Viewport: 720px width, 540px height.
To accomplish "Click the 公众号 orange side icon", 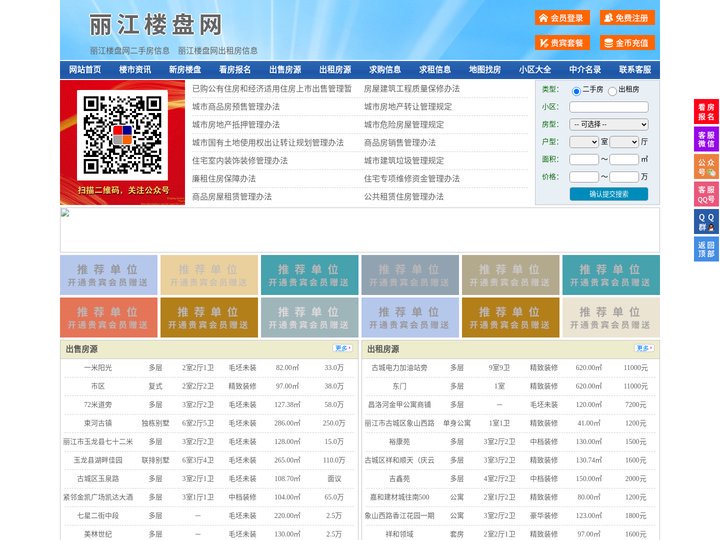I will 706,167.
